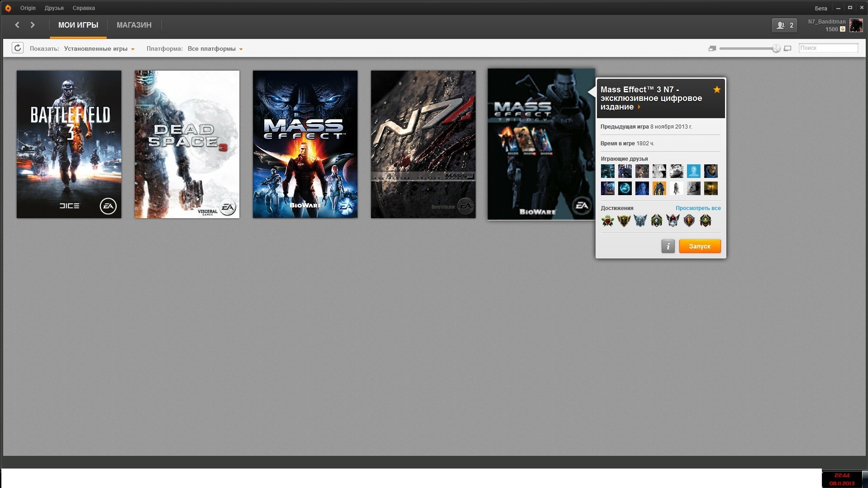Image resolution: width=868 pixels, height=488 pixels.
Task: Open the Origin menu
Action: (28, 8)
